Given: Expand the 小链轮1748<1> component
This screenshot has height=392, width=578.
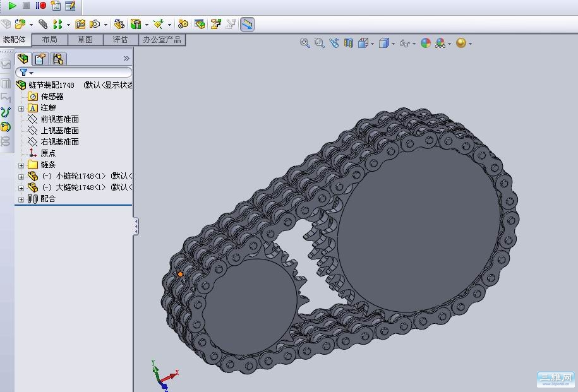Looking at the screenshot, I should pyautogui.click(x=21, y=177).
